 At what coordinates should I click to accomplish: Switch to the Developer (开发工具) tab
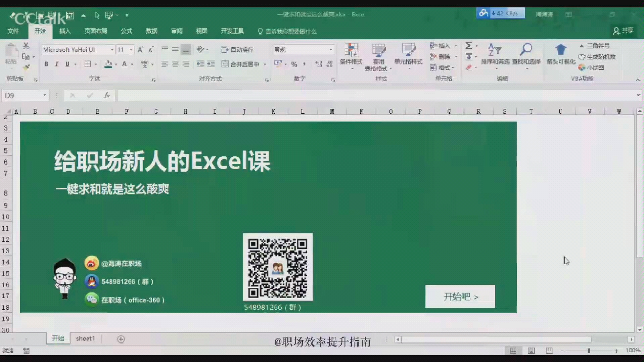point(232,31)
